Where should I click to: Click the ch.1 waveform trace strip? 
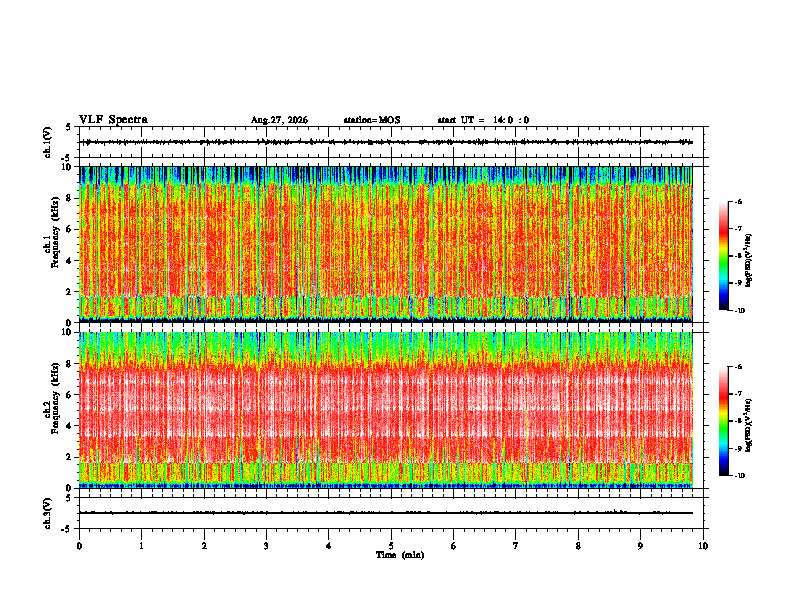click(386, 142)
